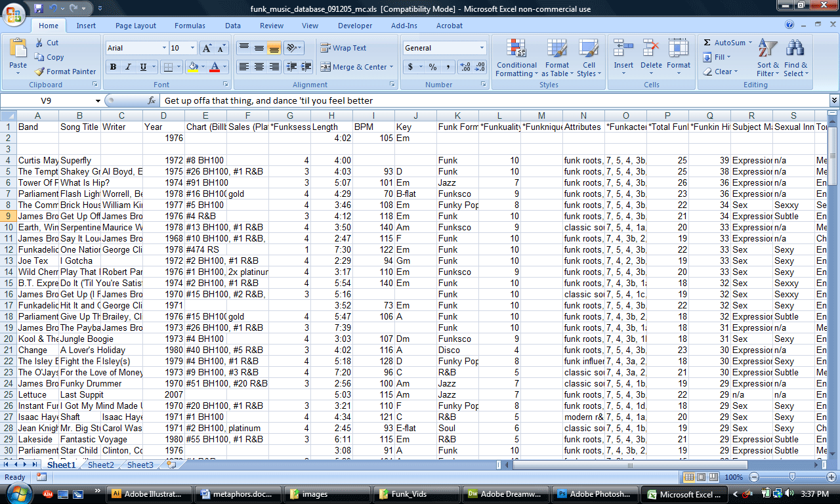Open Cell Styles gallery
The height and width of the screenshot is (504, 840).
(589, 58)
